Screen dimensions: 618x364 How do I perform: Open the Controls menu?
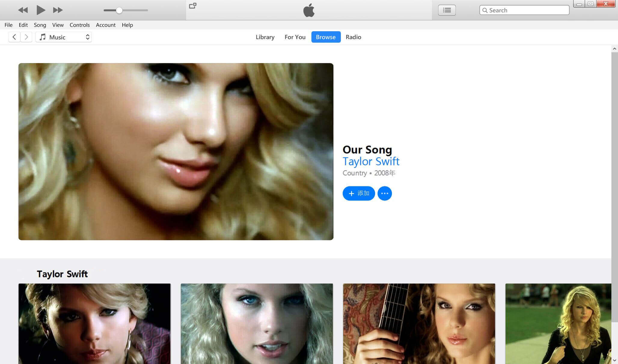pyautogui.click(x=80, y=25)
